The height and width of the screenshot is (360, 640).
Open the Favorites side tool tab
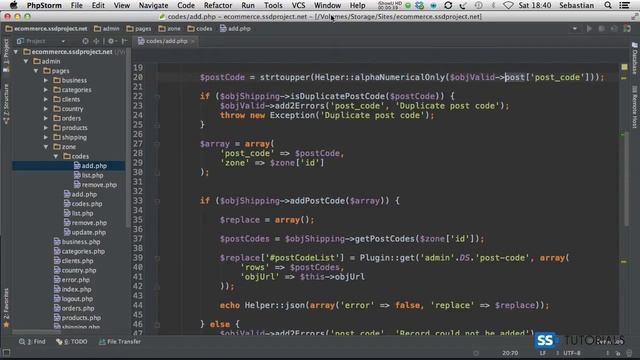point(6,308)
